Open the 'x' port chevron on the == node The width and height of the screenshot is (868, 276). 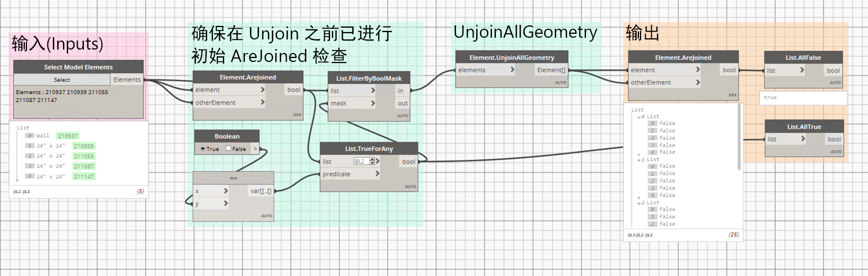click(226, 191)
